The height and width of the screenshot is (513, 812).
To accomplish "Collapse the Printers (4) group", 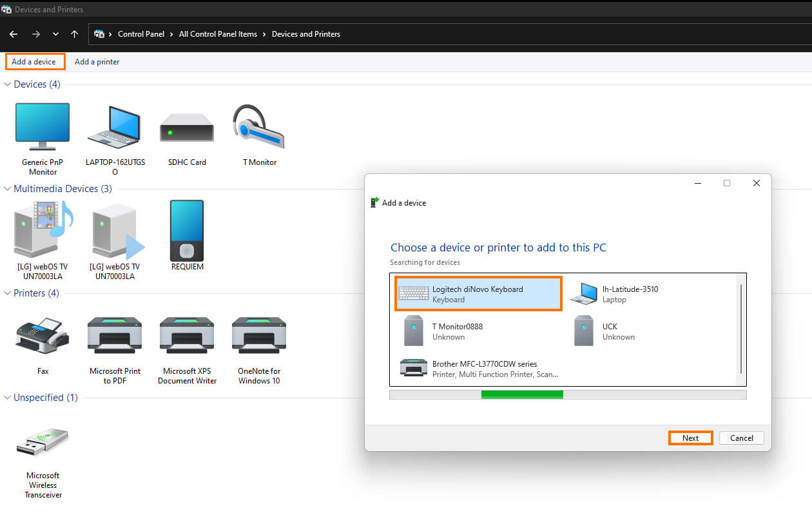I will 8,293.
